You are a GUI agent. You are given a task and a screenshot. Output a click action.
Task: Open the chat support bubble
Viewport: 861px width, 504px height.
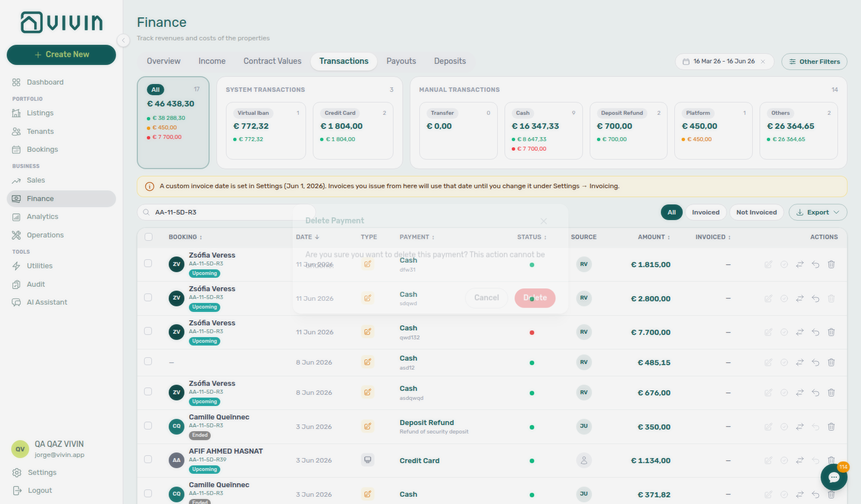pos(834,477)
